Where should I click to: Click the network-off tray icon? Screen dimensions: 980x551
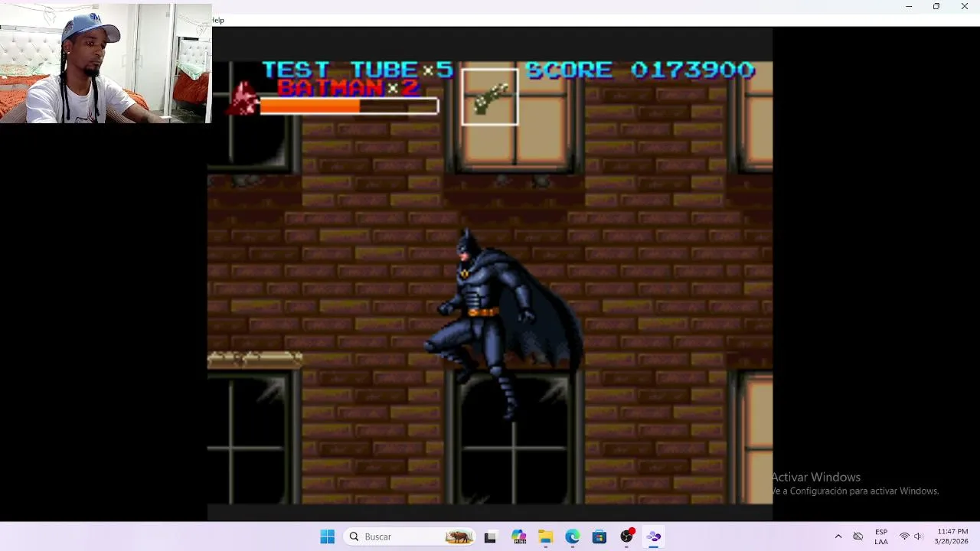point(858,536)
